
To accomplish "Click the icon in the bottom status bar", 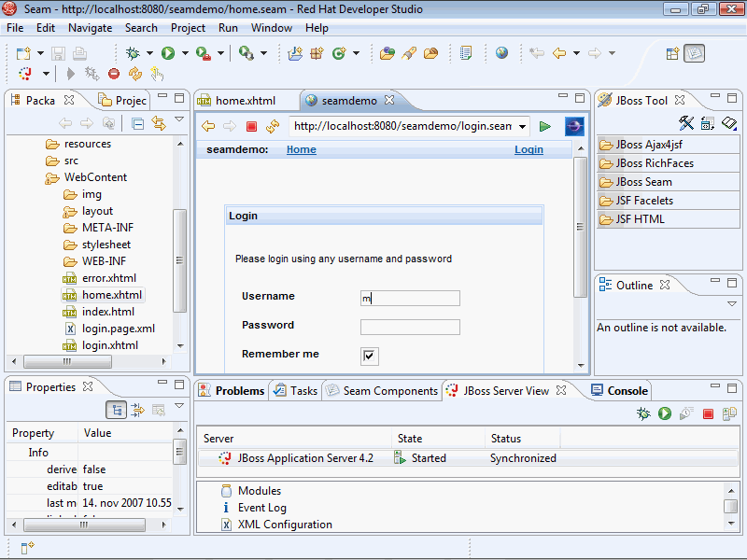I will pos(28,547).
